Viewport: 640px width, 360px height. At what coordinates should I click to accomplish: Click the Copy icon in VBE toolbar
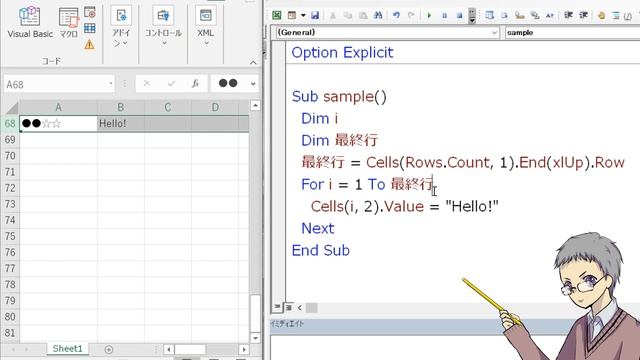click(x=348, y=16)
